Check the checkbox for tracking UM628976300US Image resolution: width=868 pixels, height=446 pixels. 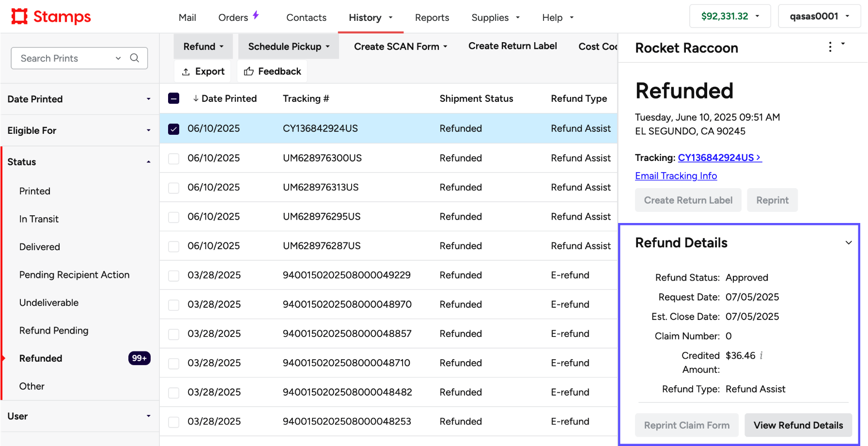[x=173, y=158]
